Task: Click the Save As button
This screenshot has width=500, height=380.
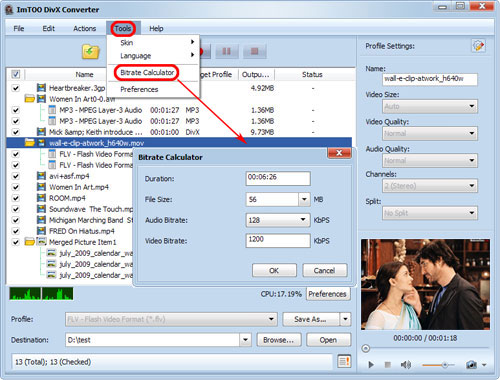Action: coord(310,319)
